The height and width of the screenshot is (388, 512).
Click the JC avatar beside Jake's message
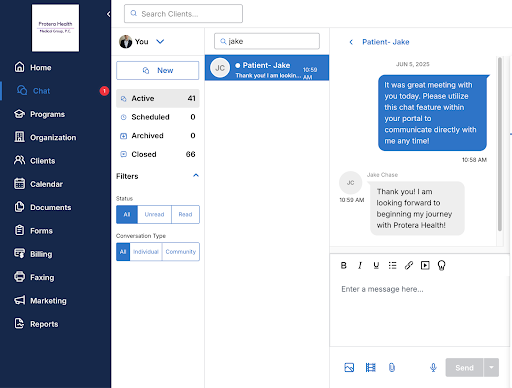point(351,183)
